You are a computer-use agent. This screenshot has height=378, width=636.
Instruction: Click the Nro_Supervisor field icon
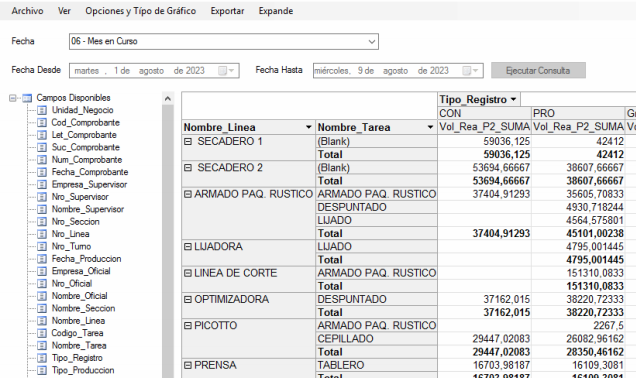coord(42,197)
